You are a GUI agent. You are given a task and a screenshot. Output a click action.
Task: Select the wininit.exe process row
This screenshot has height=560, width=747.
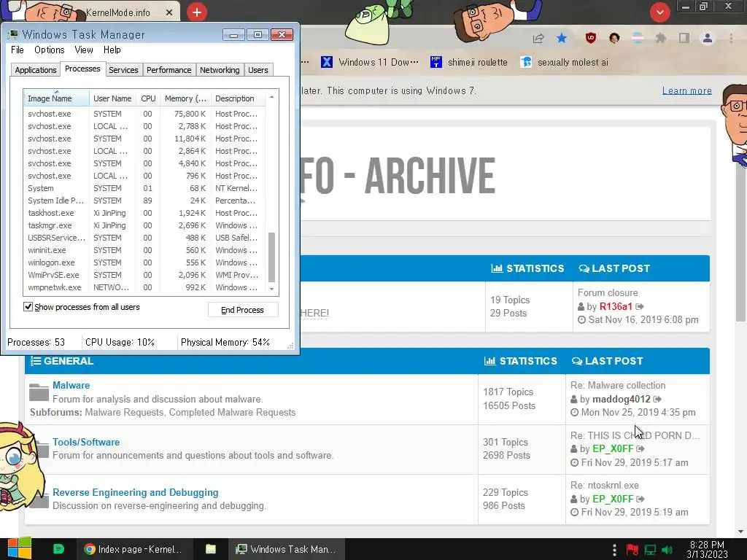[144, 250]
